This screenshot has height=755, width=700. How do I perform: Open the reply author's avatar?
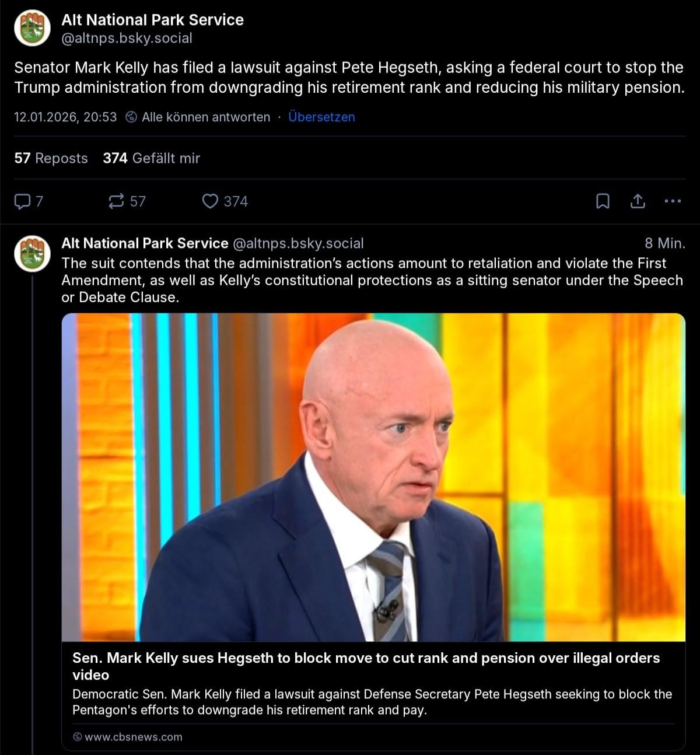point(32,254)
